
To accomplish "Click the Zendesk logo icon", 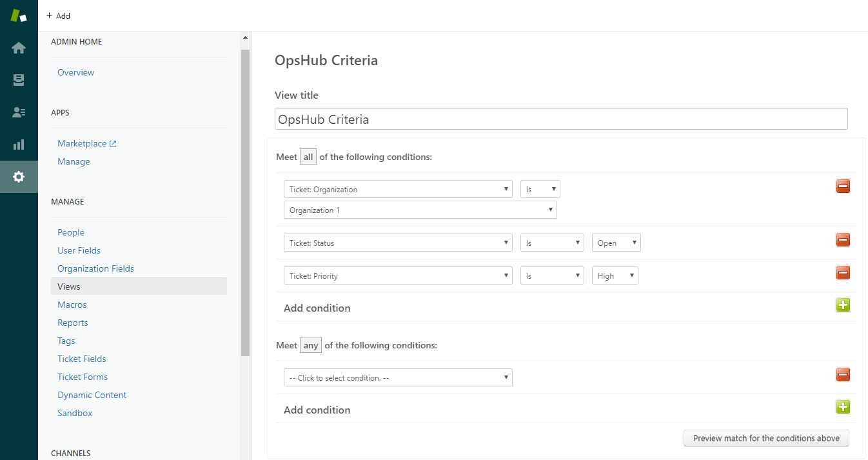I will click(x=19, y=15).
